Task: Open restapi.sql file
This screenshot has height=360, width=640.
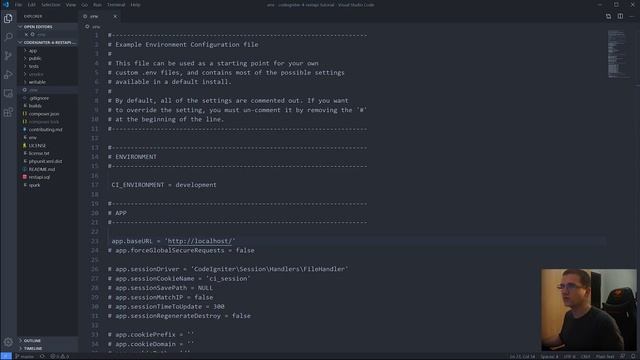Action: click(48, 177)
